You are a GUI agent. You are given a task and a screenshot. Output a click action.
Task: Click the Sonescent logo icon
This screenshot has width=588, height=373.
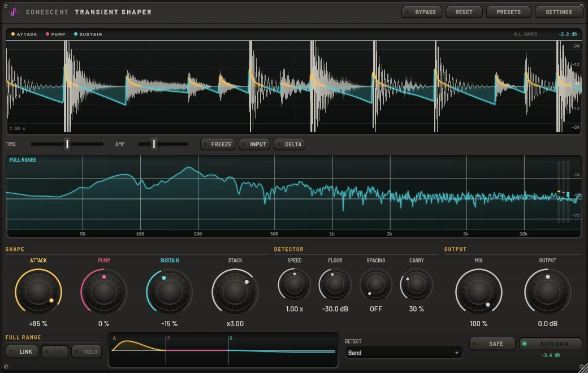tap(14, 12)
